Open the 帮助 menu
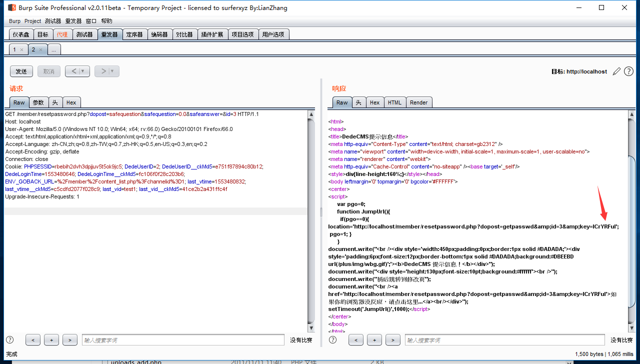 coord(106,21)
